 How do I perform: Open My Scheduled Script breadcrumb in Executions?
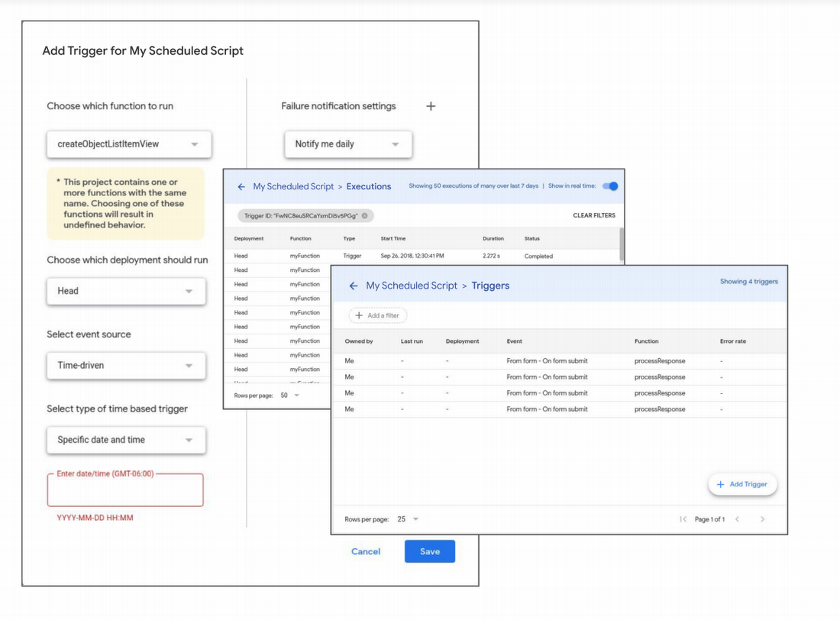[x=293, y=186]
